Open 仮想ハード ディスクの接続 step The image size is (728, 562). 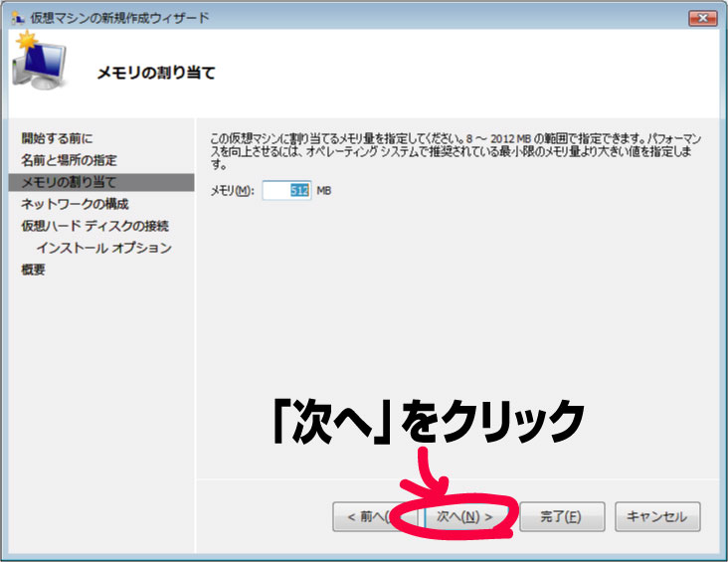coord(94,226)
